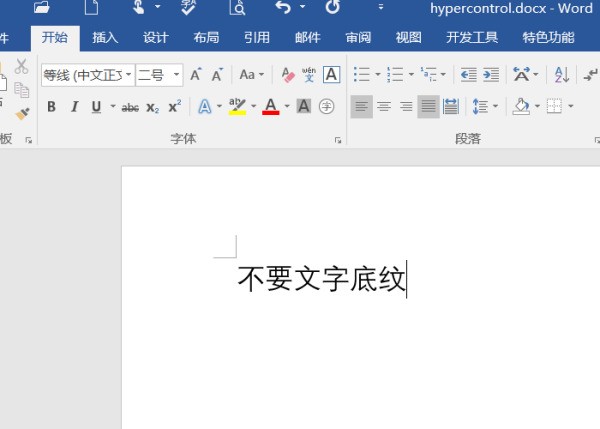600x429 pixels.
Task: Increase font size button
Action: click(x=196, y=75)
